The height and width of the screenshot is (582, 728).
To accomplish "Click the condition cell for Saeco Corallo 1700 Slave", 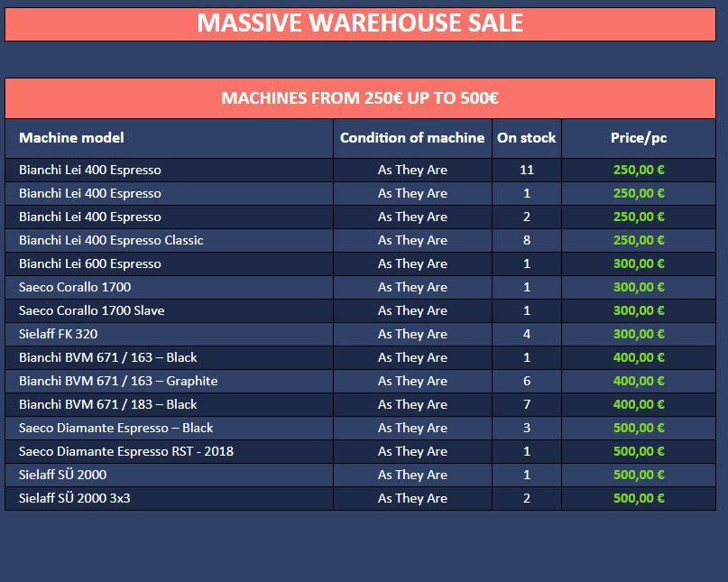I will (x=412, y=310).
